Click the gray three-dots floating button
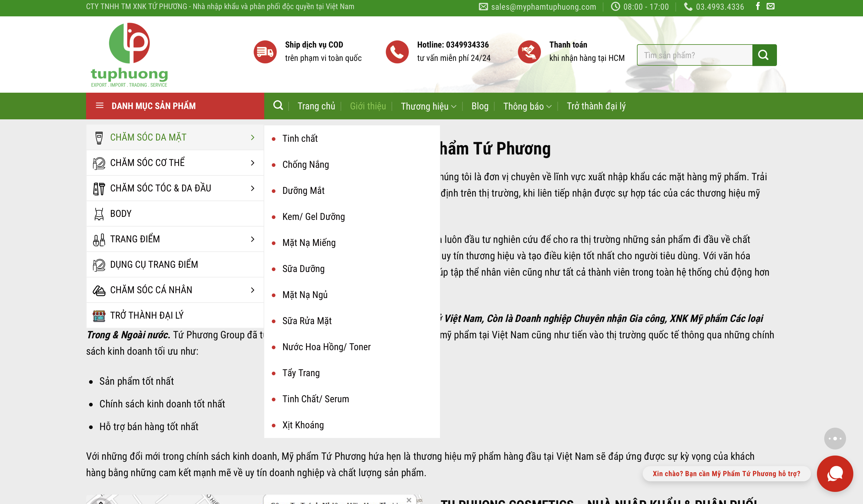 835,438
